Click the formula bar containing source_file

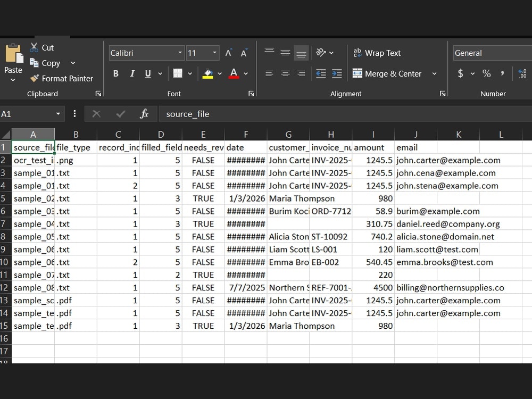(345, 114)
